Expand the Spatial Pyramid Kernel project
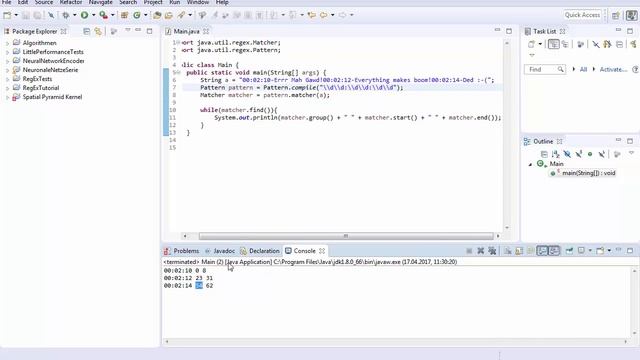640x360 pixels. pos(7,97)
